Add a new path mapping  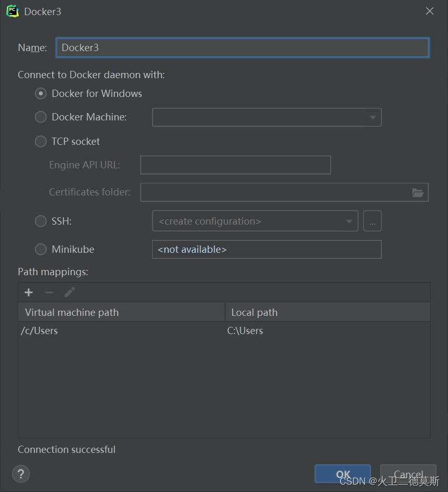pos(29,292)
